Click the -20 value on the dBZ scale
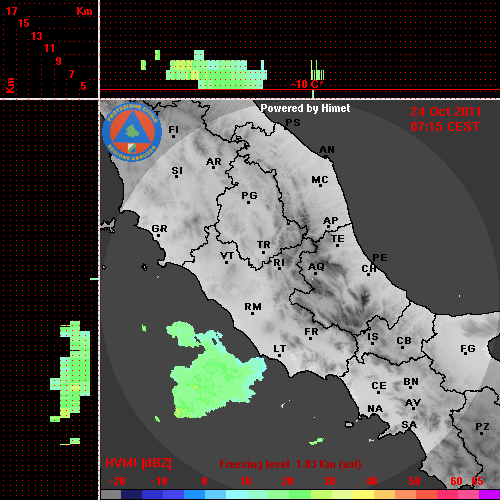 117,481
